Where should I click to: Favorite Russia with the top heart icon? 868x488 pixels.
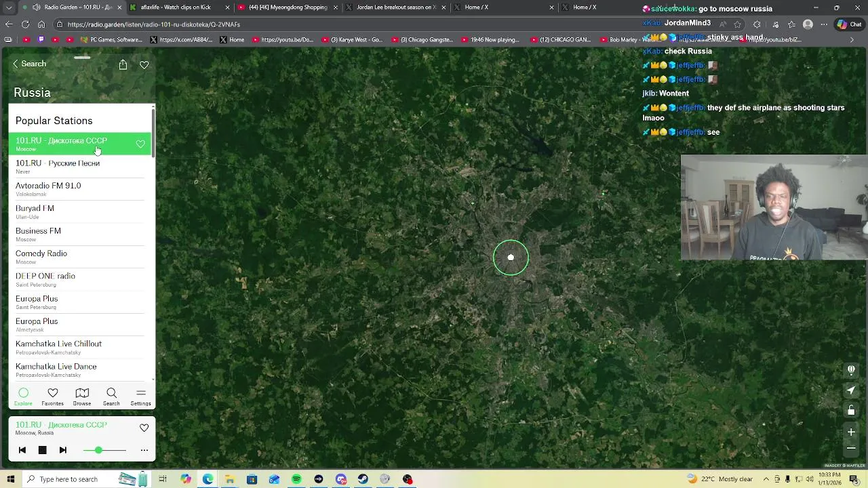click(144, 65)
